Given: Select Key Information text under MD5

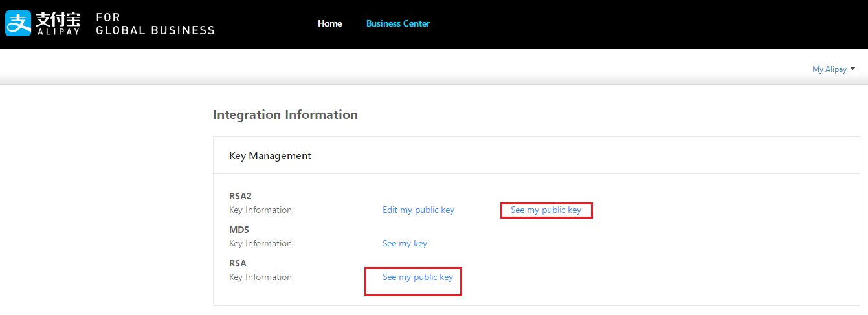Looking at the screenshot, I should pos(260,244).
